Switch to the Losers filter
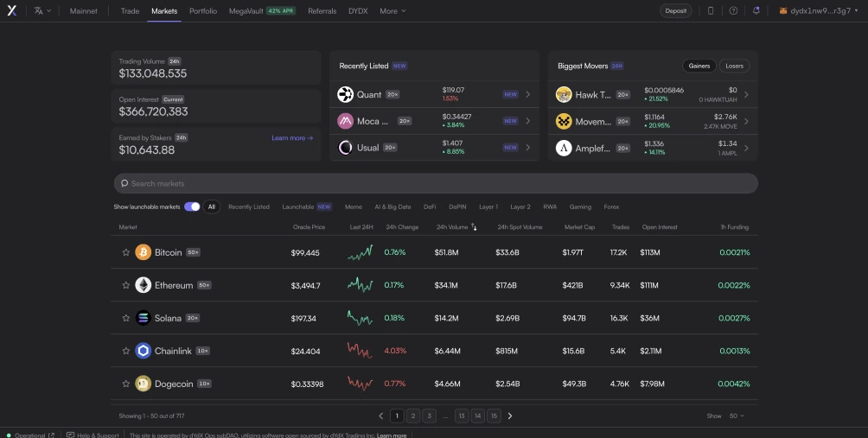 [x=735, y=66]
